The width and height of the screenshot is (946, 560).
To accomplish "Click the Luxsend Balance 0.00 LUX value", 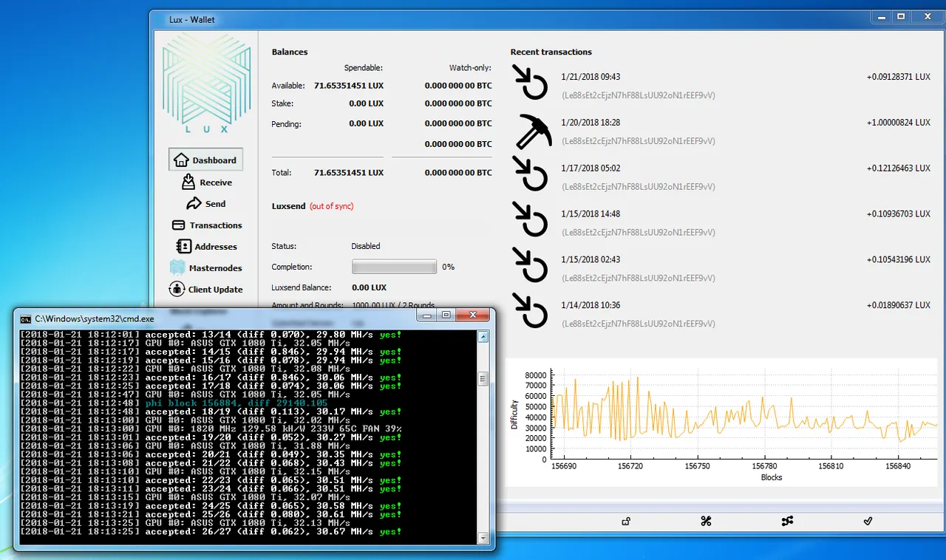I will click(369, 287).
